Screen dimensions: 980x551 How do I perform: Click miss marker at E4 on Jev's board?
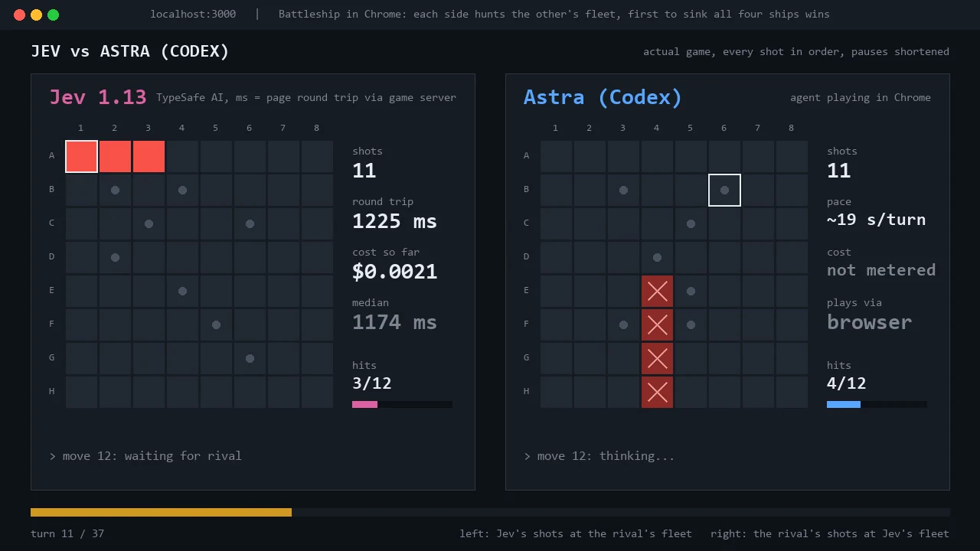click(x=182, y=291)
